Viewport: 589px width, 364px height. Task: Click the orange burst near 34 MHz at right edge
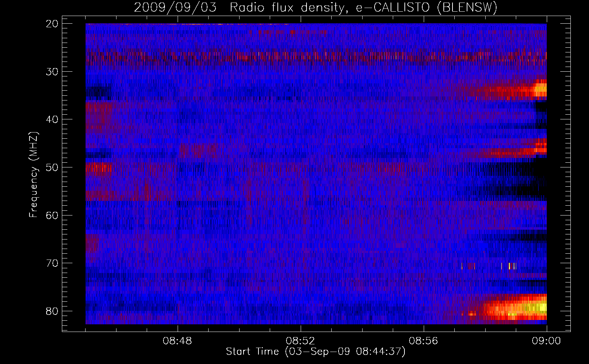tap(540, 89)
